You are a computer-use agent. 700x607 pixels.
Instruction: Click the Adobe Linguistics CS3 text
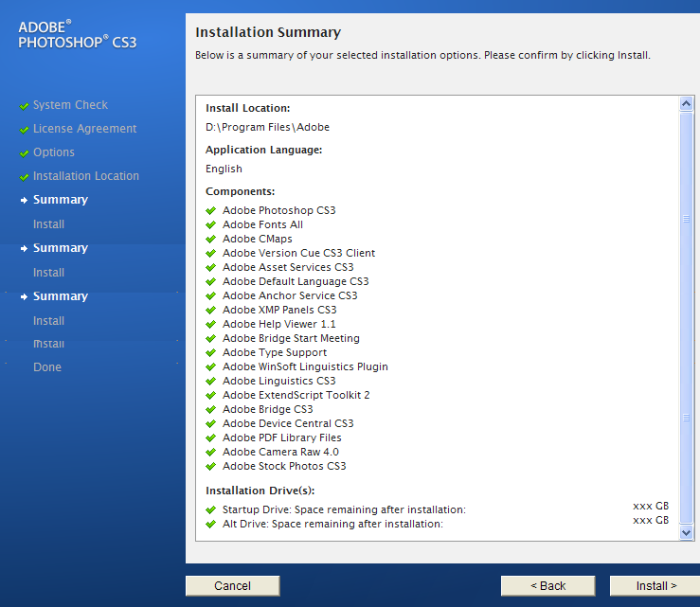279,381
